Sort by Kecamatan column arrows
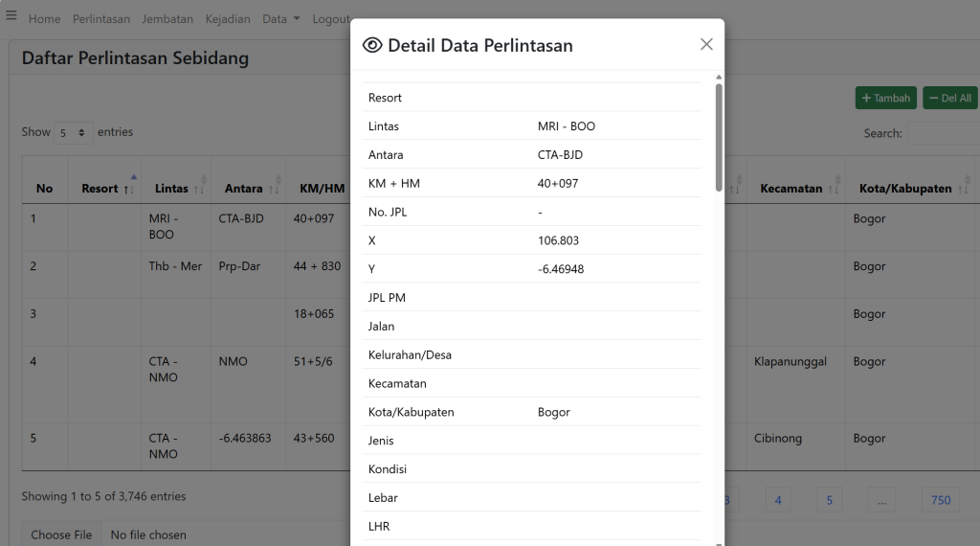The height and width of the screenshot is (546, 980). (835, 189)
